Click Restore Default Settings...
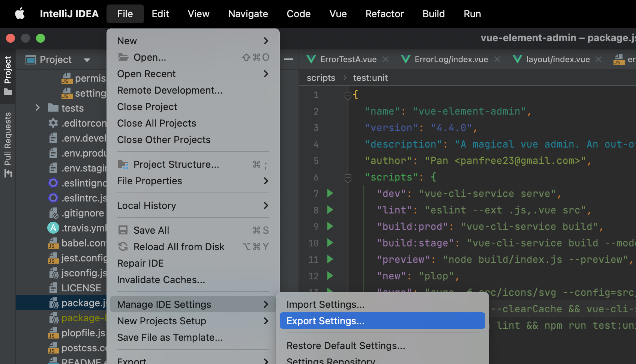The width and height of the screenshot is (636, 364). 382,346
